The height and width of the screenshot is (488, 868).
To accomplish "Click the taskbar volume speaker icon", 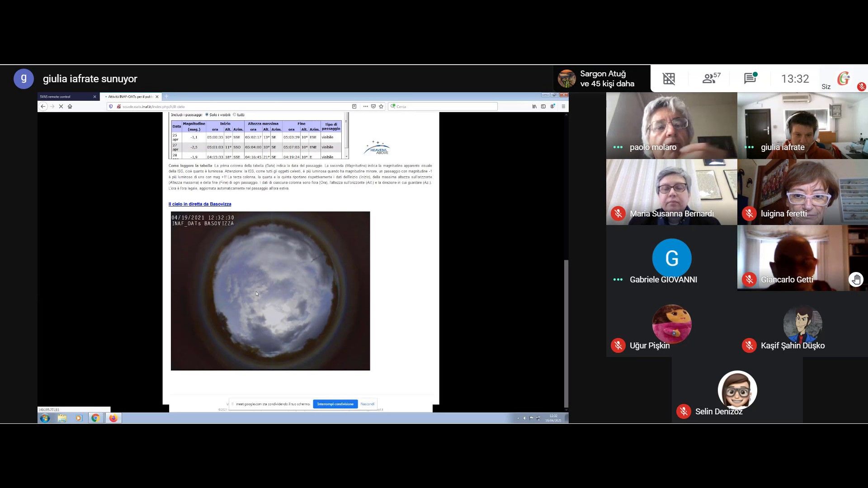I will coord(525,418).
